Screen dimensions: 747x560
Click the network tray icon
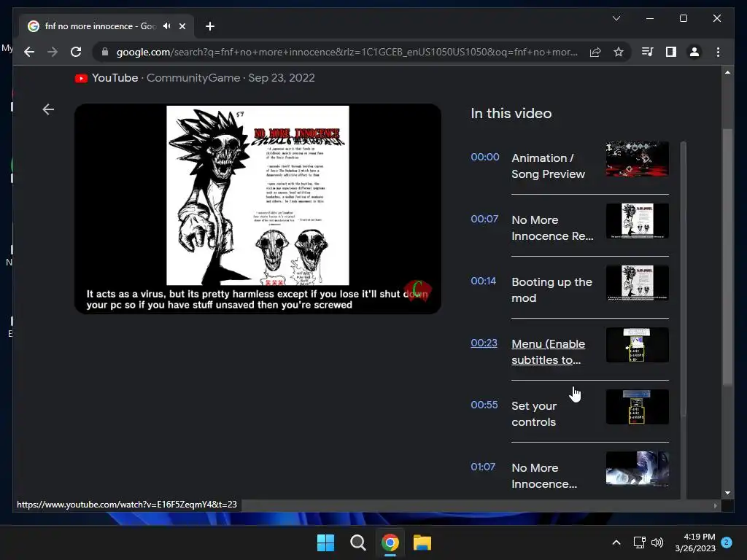click(x=639, y=542)
